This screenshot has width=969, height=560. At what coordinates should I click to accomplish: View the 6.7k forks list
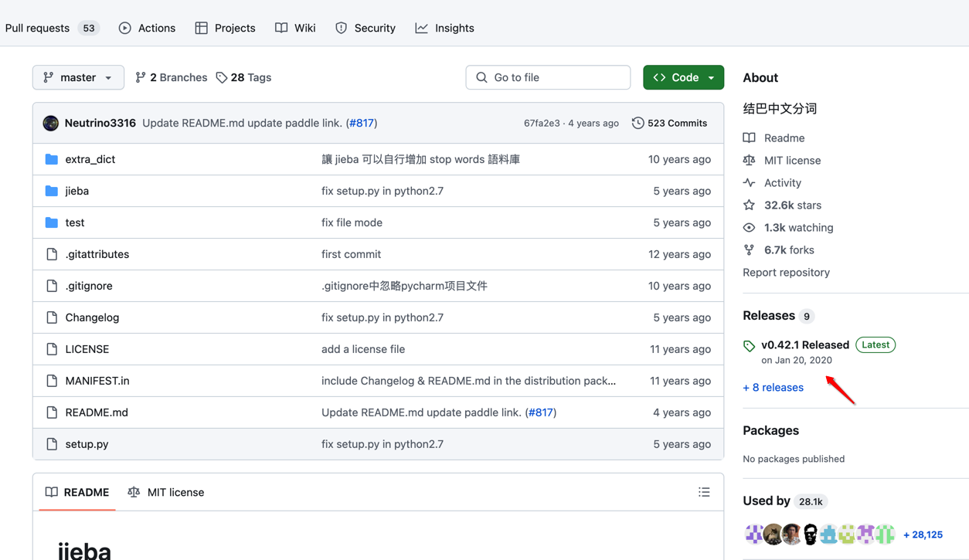[x=789, y=250]
